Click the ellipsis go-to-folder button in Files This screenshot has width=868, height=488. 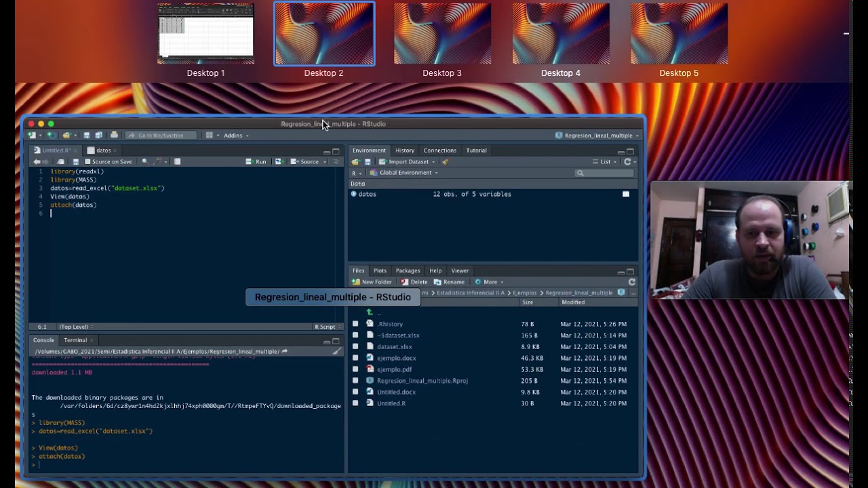633,293
